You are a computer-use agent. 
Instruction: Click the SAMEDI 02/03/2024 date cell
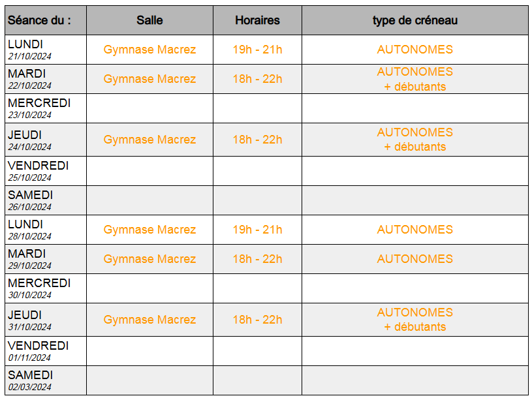(46, 380)
